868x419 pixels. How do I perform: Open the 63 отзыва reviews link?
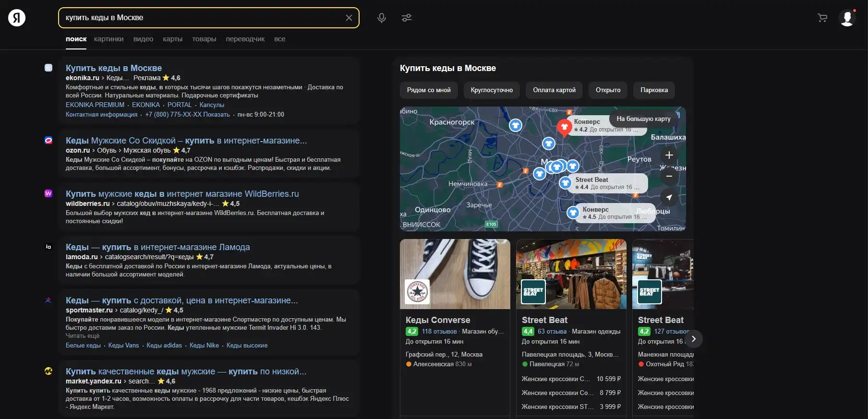(552, 331)
